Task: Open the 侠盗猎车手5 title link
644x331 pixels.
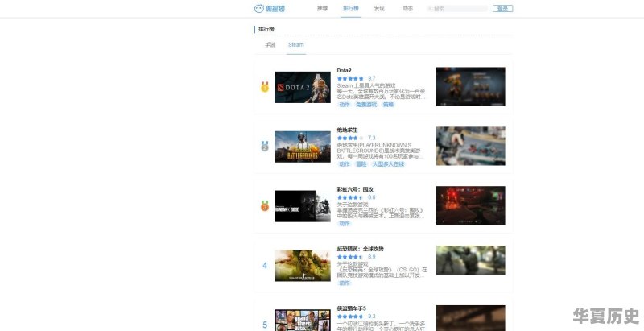Action: point(352,308)
